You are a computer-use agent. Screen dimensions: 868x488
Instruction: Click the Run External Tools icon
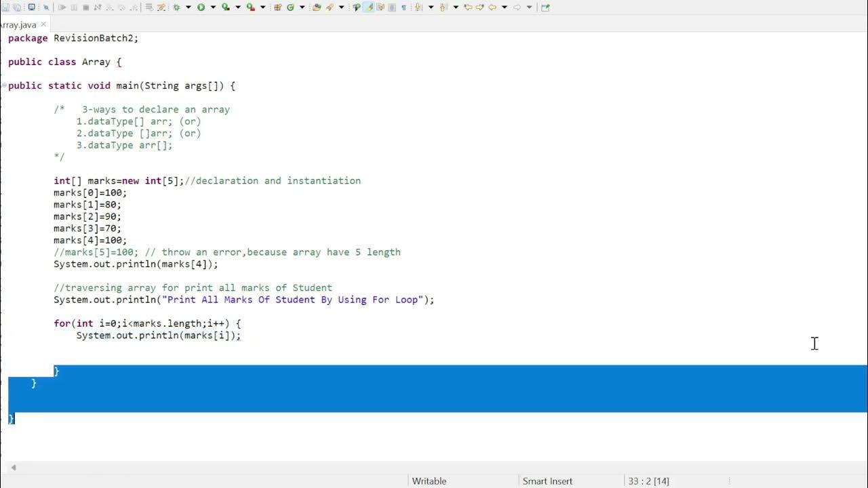(x=250, y=7)
